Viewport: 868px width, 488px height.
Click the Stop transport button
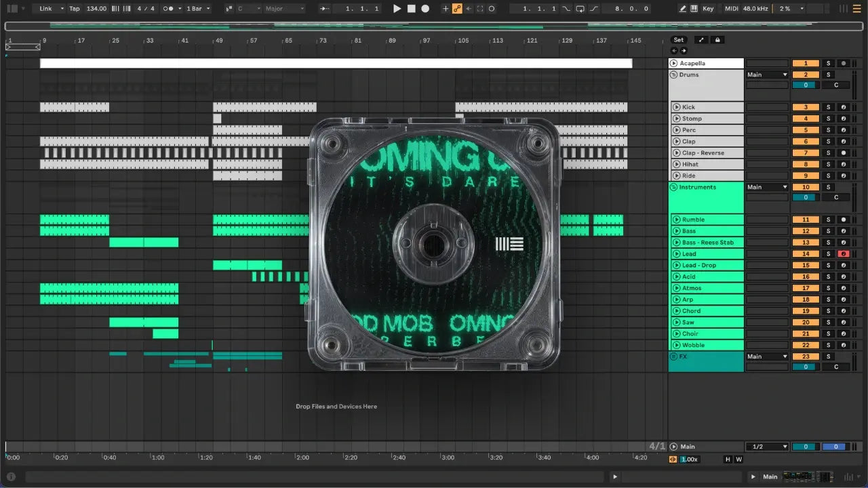[412, 9]
